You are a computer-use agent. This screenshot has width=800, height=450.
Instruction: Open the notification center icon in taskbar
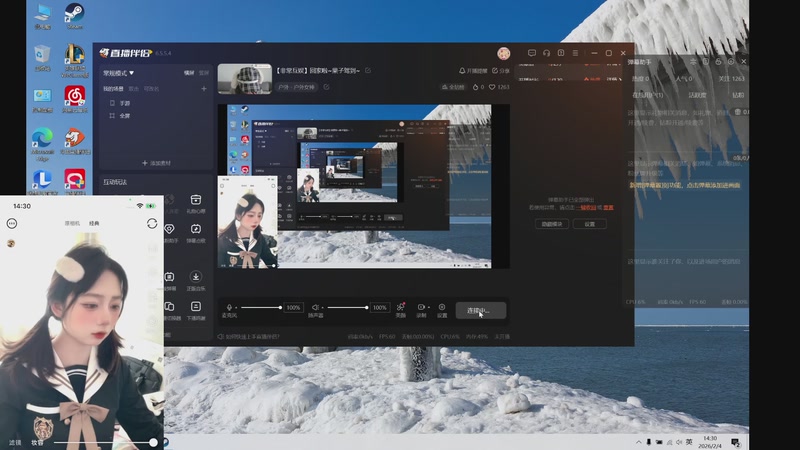tap(735, 442)
